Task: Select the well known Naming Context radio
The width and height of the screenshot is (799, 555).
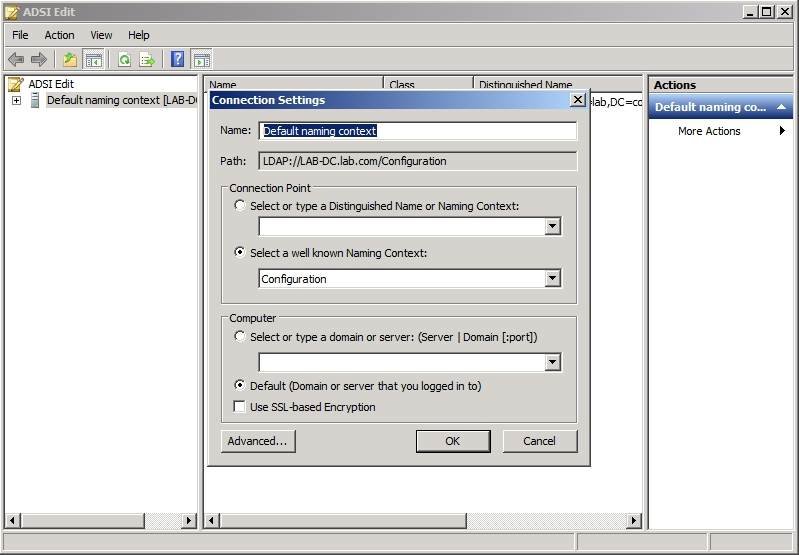Action: 239,252
